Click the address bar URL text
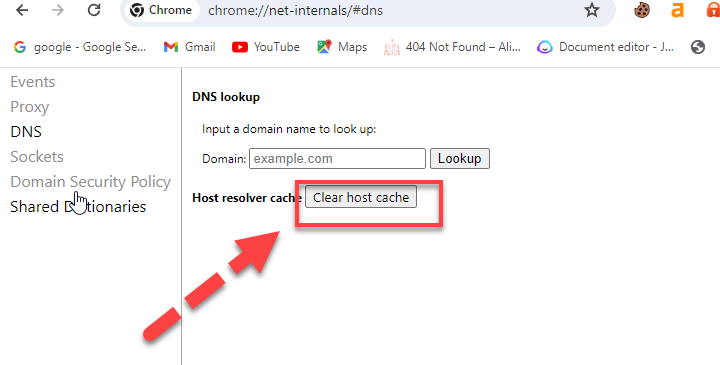Screen dimensions: 720x365 295,10
